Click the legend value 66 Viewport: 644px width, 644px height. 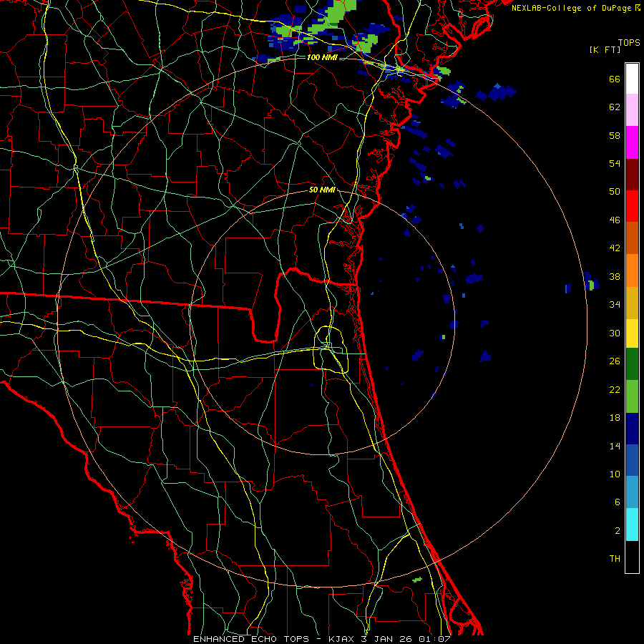[x=615, y=79]
